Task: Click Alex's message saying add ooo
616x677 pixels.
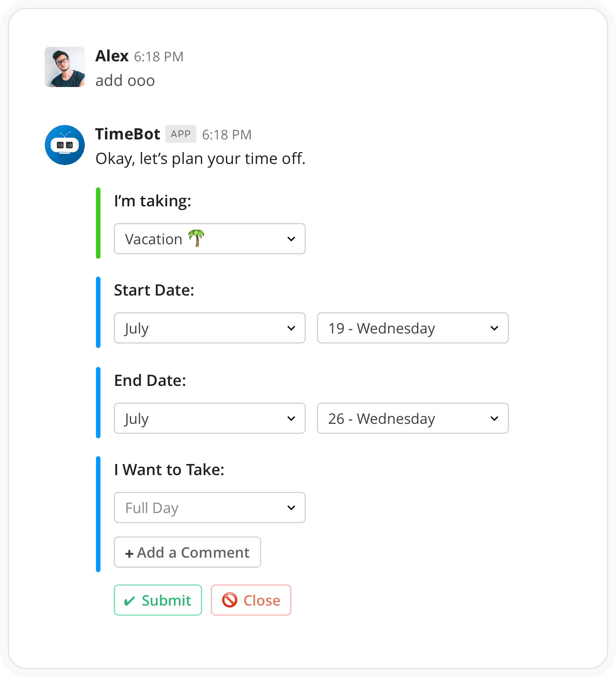Action: (125, 80)
